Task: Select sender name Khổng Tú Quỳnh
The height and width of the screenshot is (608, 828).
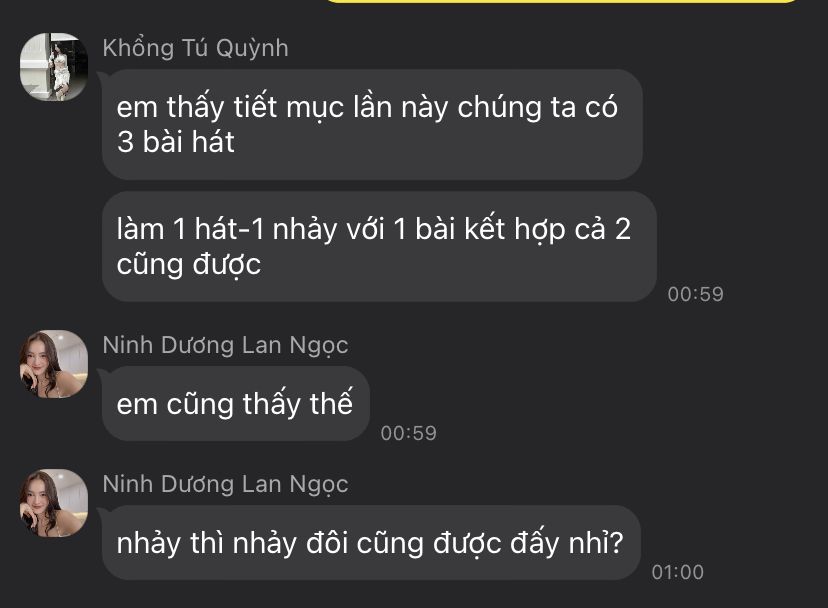Action: (x=195, y=48)
